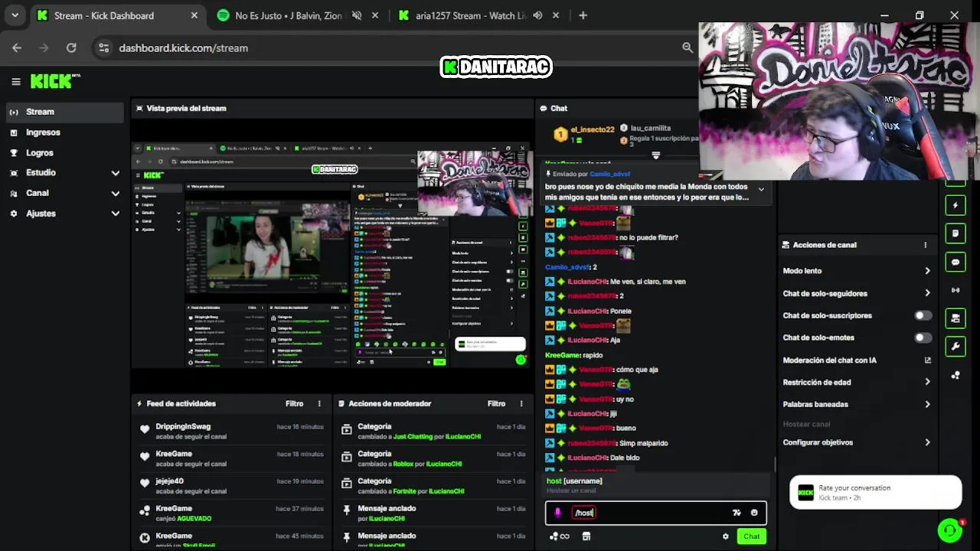Click the notes document panel icon

tap(955, 233)
